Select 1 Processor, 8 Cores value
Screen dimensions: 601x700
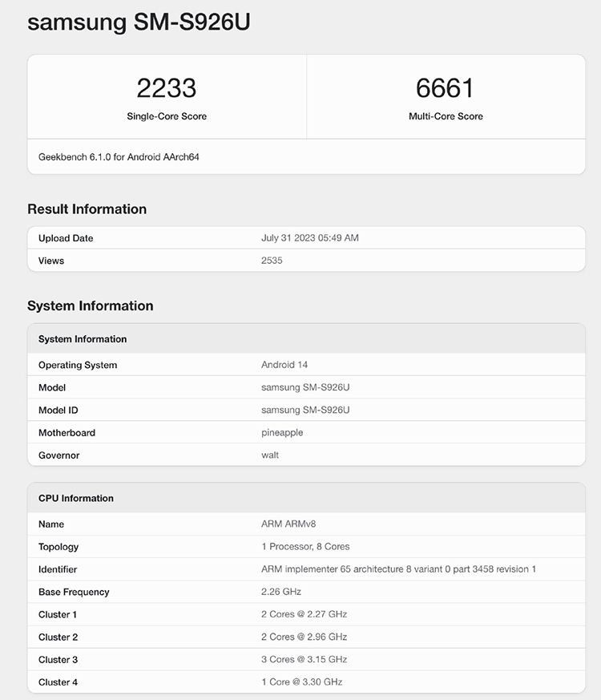[305, 546]
